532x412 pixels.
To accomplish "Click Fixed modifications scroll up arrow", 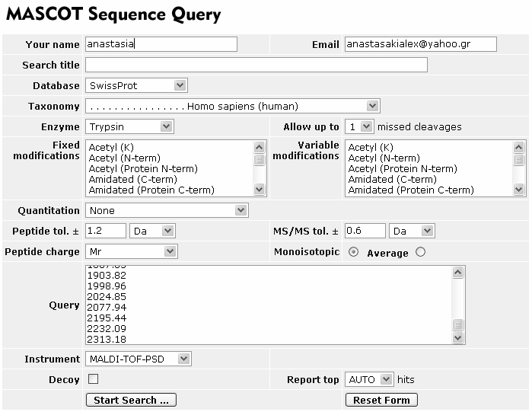I will click(260, 147).
